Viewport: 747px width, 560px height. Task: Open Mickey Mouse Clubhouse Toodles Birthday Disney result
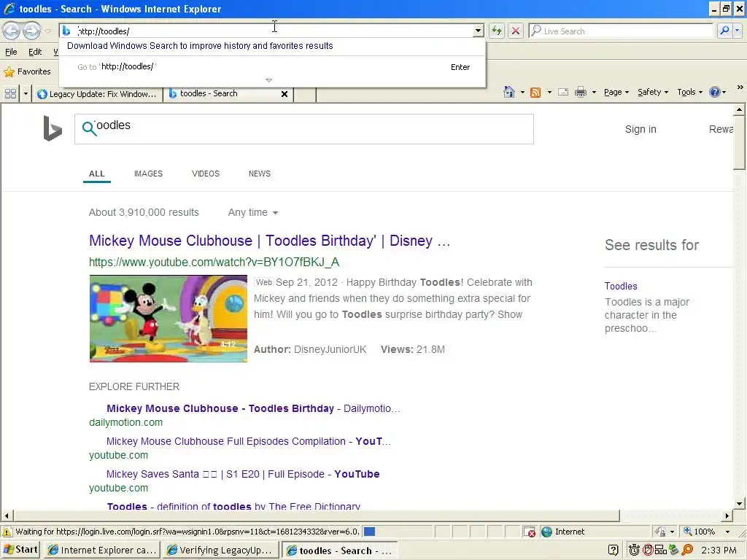(269, 241)
